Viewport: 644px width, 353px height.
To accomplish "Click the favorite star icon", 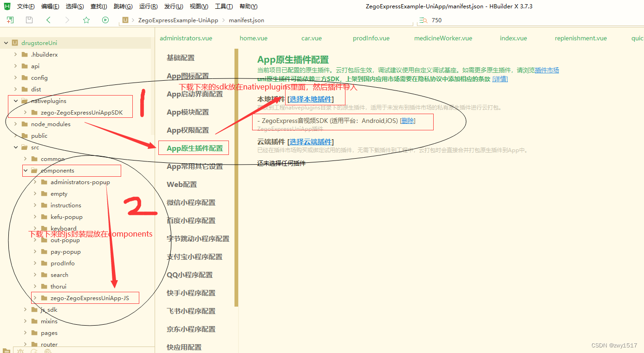I will [86, 20].
